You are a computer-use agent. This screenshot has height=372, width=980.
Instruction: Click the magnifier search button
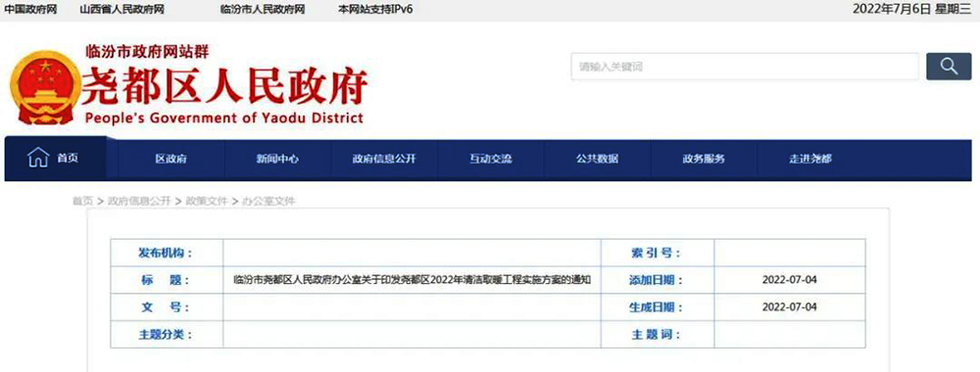click(948, 67)
